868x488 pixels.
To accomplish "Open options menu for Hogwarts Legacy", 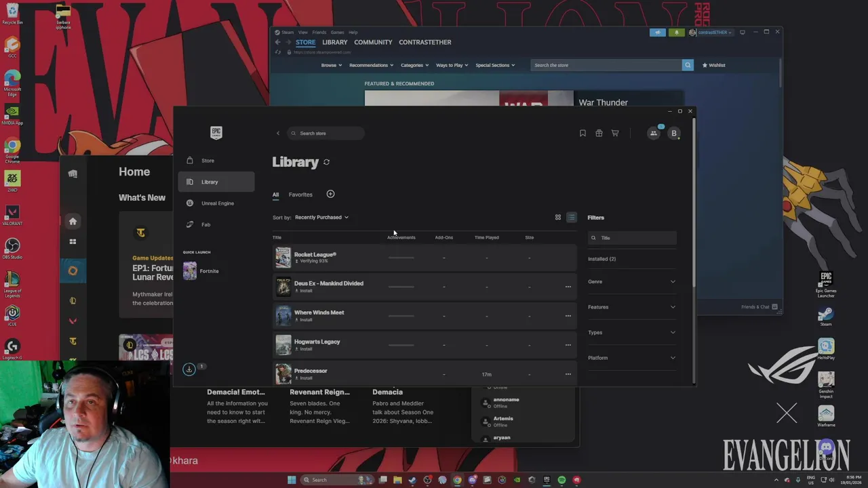I will 568,345.
